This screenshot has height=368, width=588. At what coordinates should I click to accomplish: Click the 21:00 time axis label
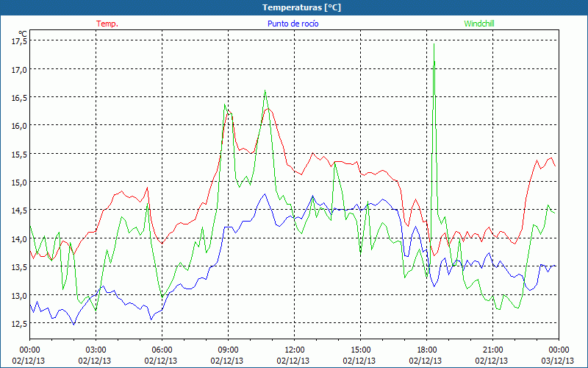tap(492, 350)
